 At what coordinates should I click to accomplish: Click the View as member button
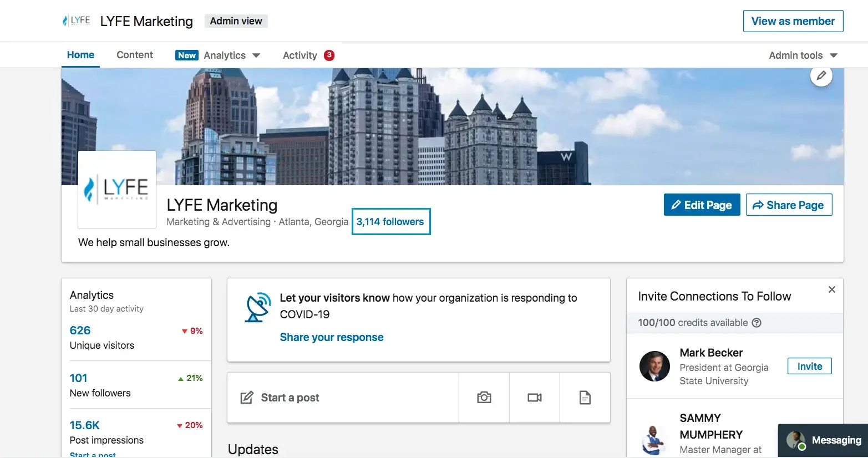click(793, 21)
